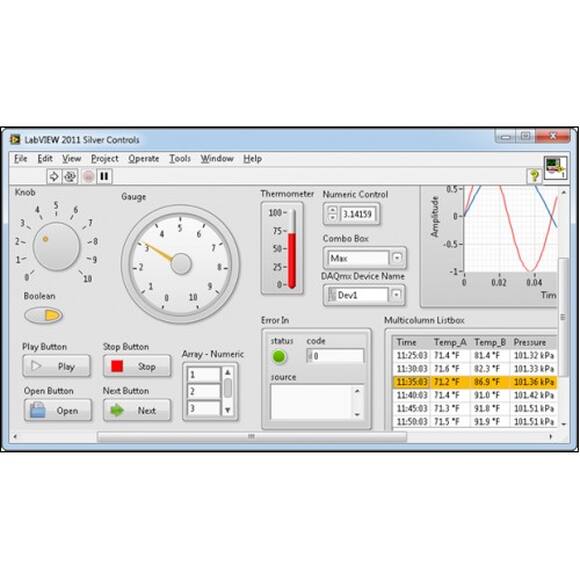Click the Run arrow toolbar icon
This screenshot has width=580, height=580.
tap(54, 176)
